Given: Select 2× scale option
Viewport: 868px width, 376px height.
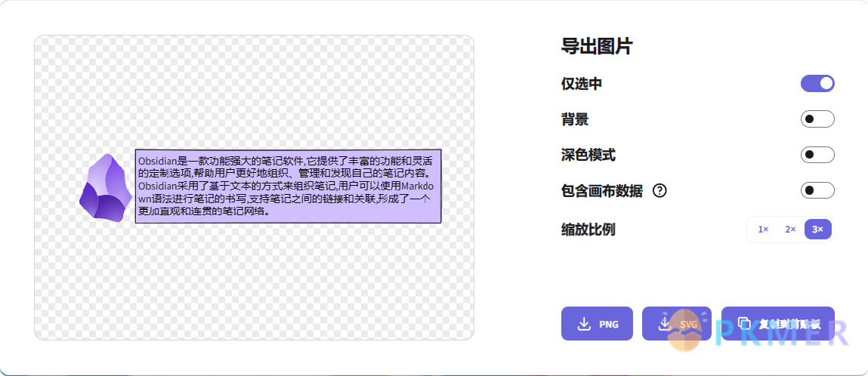Looking at the screenshot, I should point(790,229).
